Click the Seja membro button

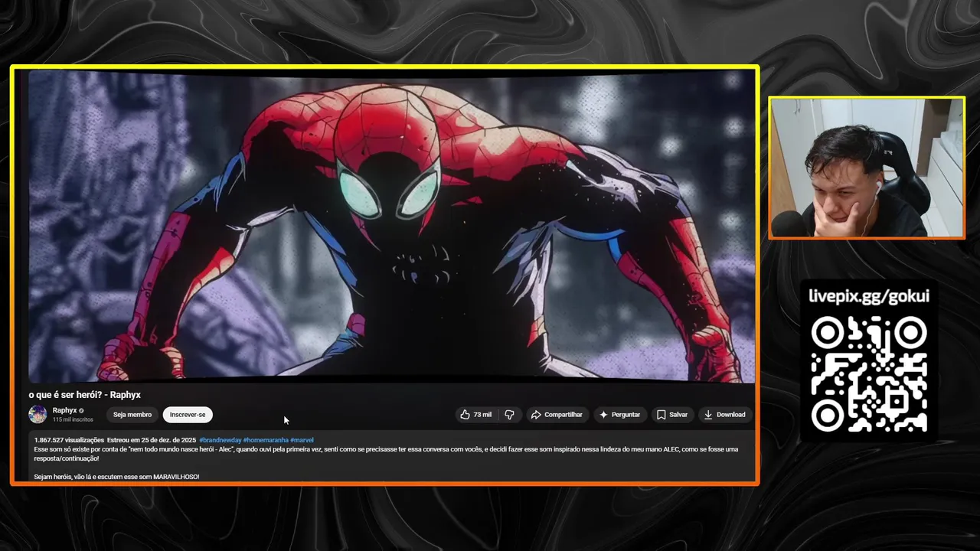[x=132, y=415]
